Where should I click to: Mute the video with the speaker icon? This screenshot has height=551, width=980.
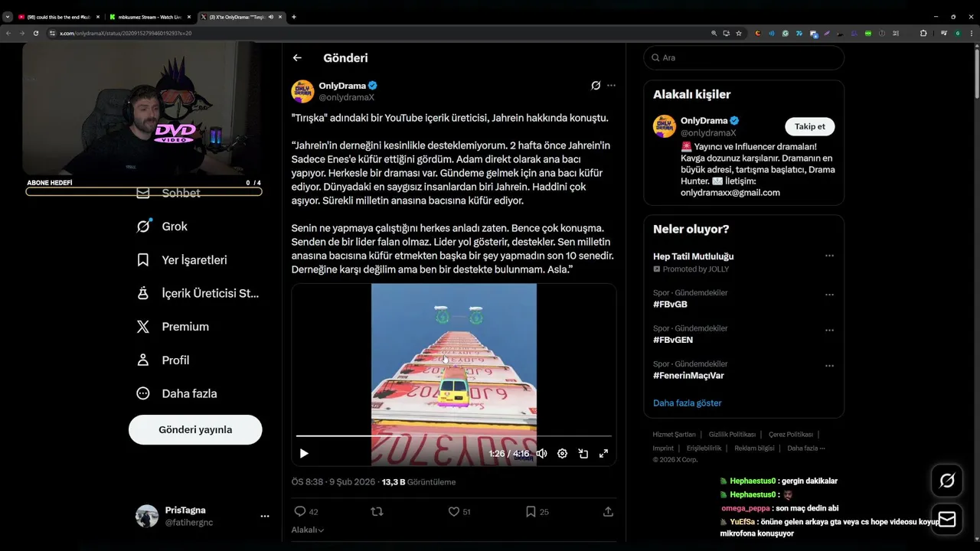click(x=541, y=453)
